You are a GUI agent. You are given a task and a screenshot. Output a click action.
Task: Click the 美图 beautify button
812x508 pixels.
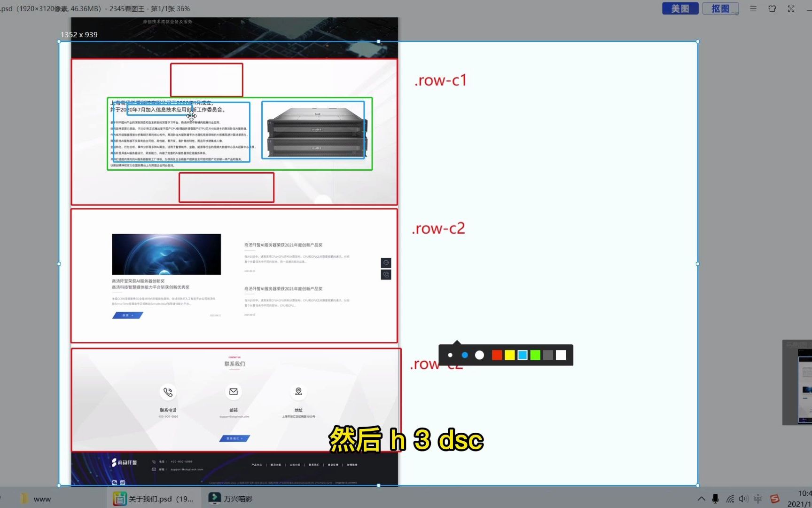(680, 8)
